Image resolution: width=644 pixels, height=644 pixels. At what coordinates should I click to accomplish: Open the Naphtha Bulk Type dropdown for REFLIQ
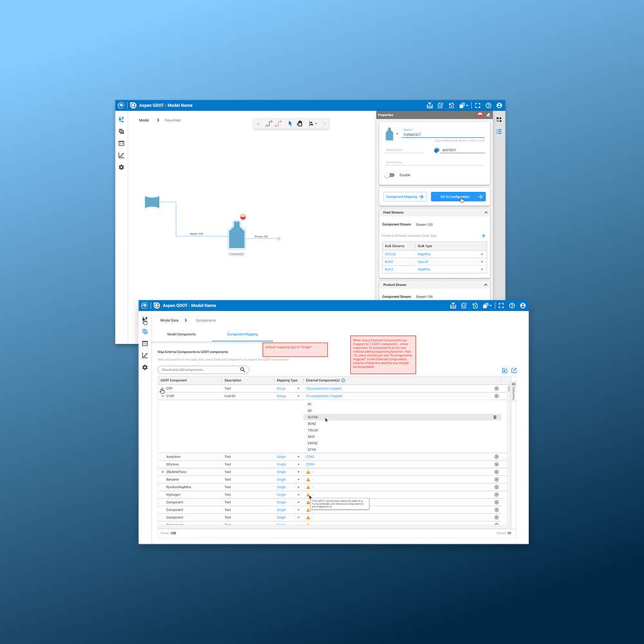coord(482,254)
